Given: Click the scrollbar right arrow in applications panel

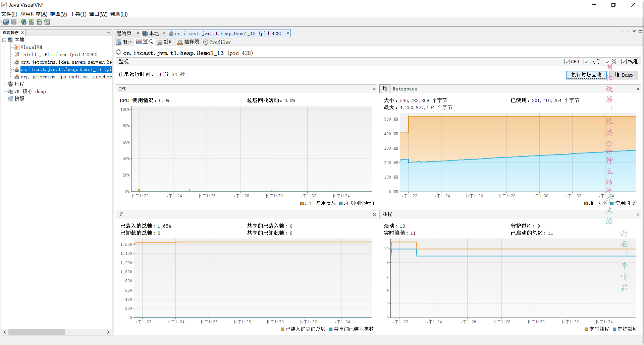Looking at the screenshot, I should (108, 332).
